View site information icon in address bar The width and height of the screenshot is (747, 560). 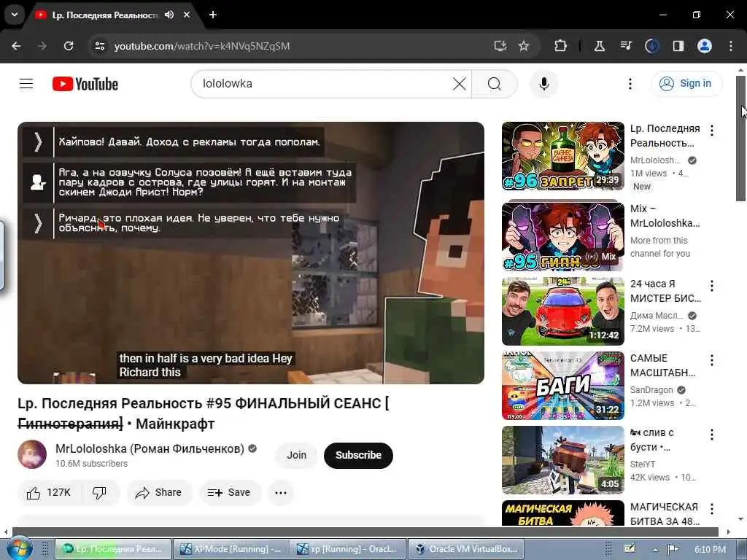pyautogui.click(x=99, y=46)
